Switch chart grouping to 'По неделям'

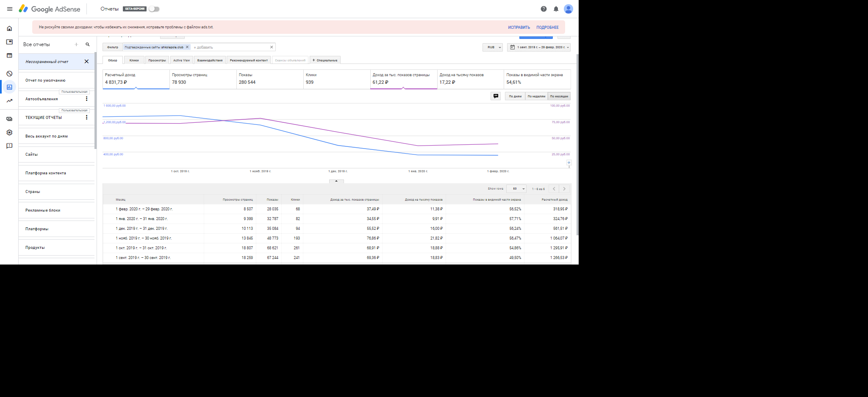click(536, 96)
